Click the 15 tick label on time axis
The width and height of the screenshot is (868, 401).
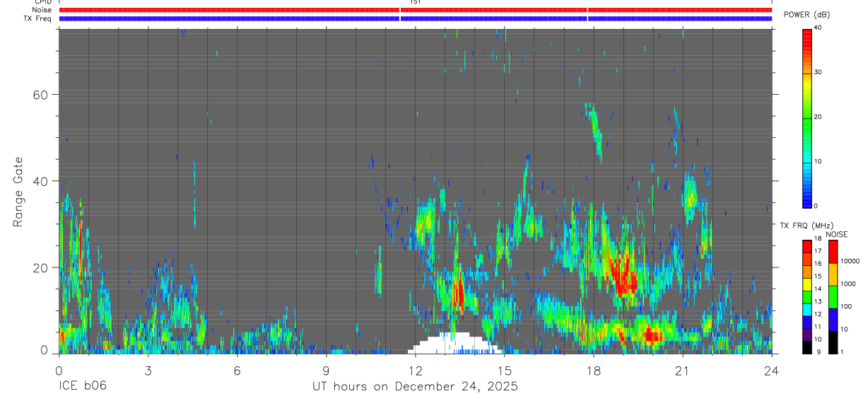point(504,371)
